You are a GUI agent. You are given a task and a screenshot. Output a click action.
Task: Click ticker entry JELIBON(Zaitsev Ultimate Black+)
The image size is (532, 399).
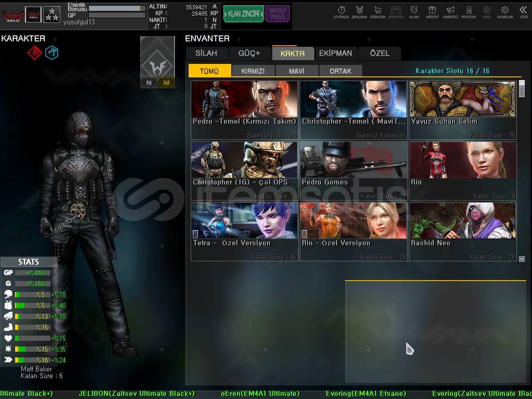pyautogui.click(x=137, y=394)
